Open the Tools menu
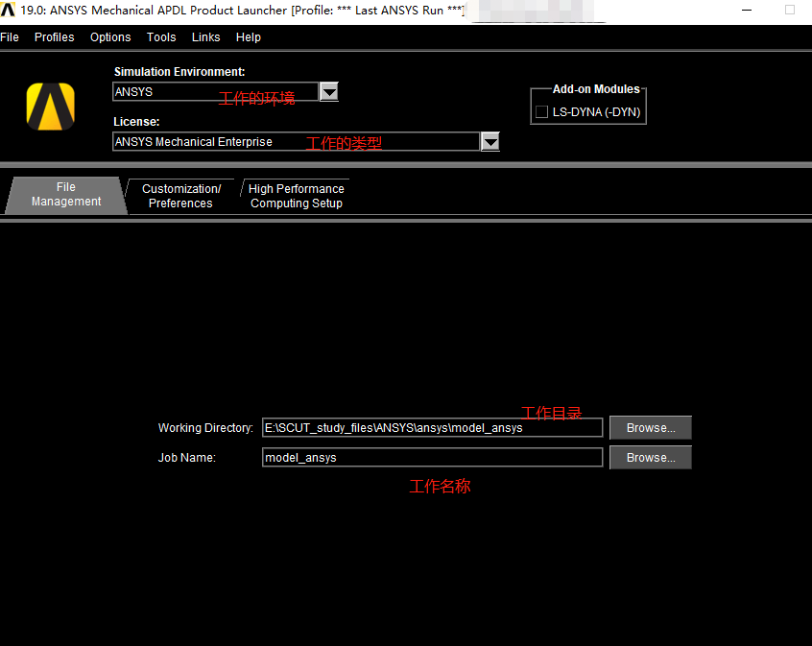Image resolution: width=812 pixels, height=646 pixels. pyautogui.click(x=161, y=37)
